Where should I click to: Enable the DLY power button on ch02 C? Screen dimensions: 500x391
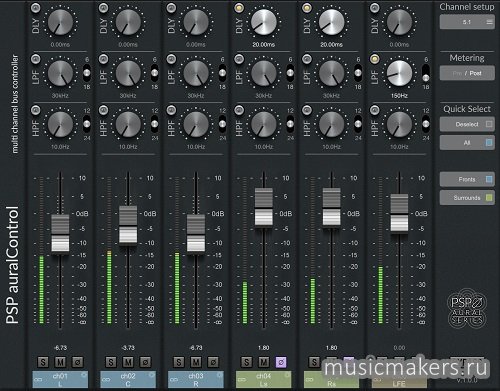tap(104, 8)
